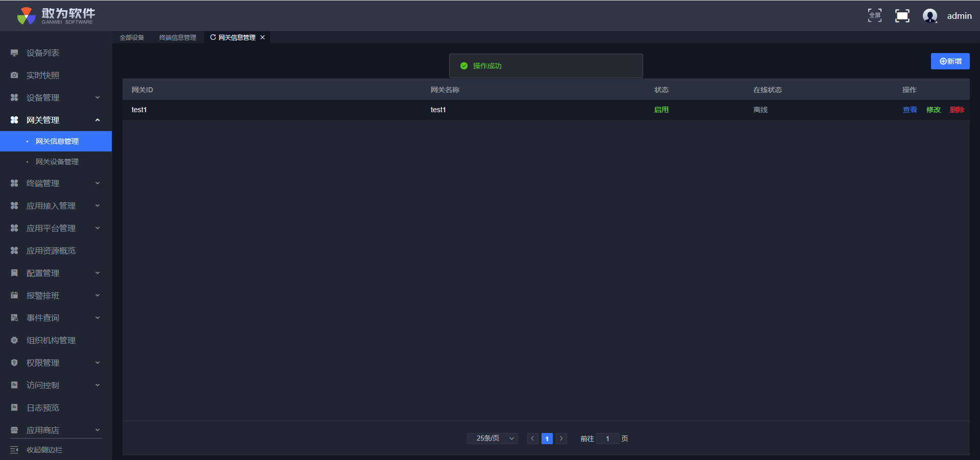Close the 网关信息管理 tab
Screen dimensions: 980x460
point(262,37)
